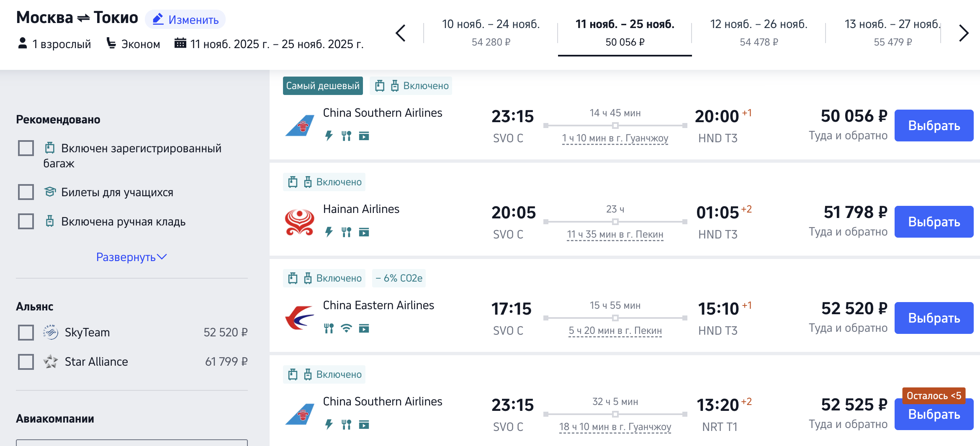The height and width of the screenshot is (446, 980).
Task: Switch to 10 нояб. – 24 нояб. dates
Action: (x=491, y=33)
